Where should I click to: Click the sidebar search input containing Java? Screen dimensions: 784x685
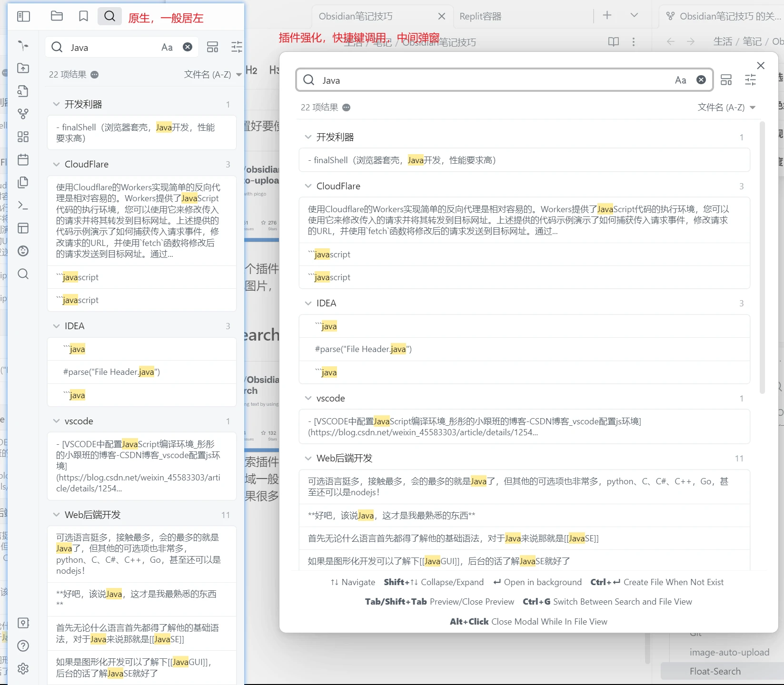121,47
